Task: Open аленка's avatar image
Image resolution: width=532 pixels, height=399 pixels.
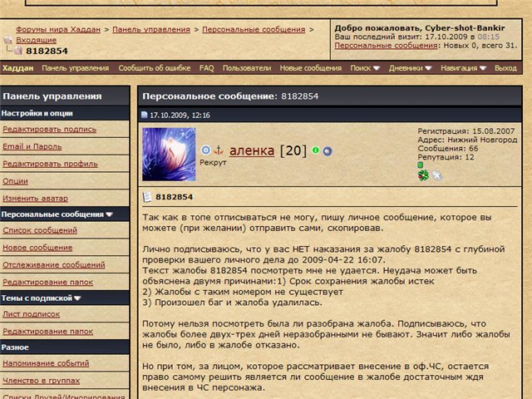Action: pyautogui.click(x=169, y=155)
